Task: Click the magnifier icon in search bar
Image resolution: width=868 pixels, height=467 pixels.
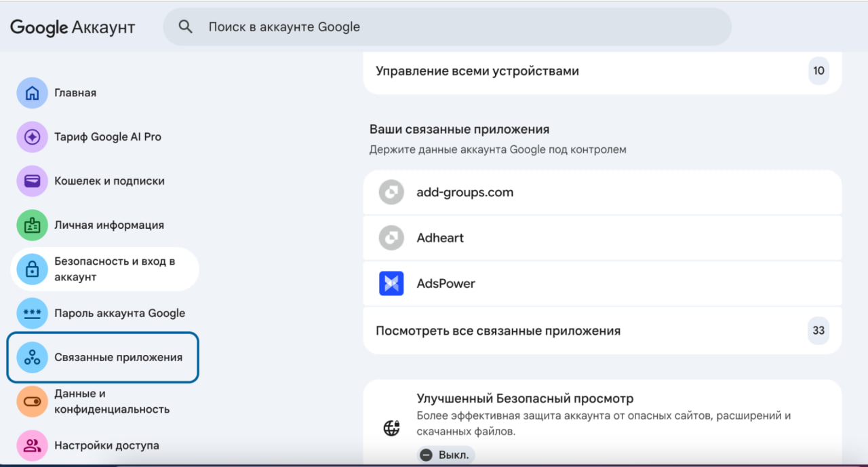Action: click(x=185, y=27)
